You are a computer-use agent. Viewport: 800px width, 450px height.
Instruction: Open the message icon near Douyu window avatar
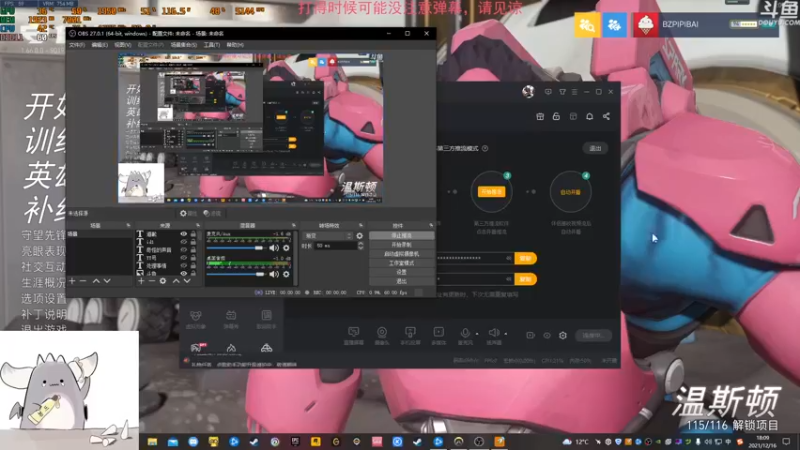548,92
